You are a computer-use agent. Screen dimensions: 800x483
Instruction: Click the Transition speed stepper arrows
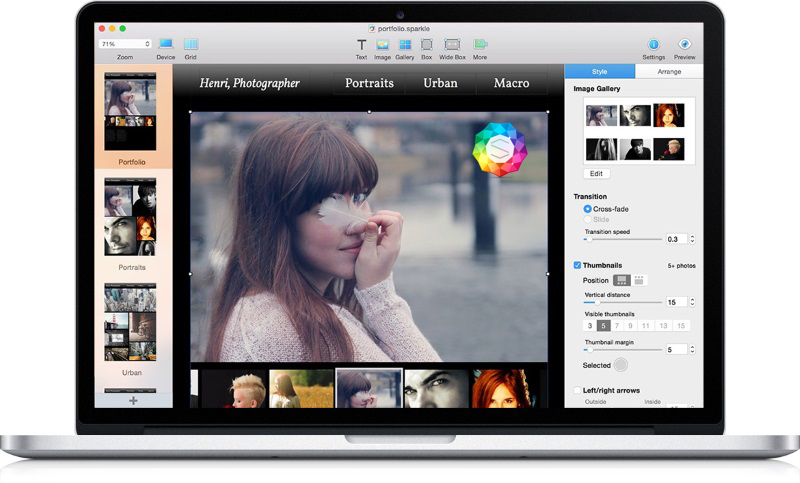point(692,239)
